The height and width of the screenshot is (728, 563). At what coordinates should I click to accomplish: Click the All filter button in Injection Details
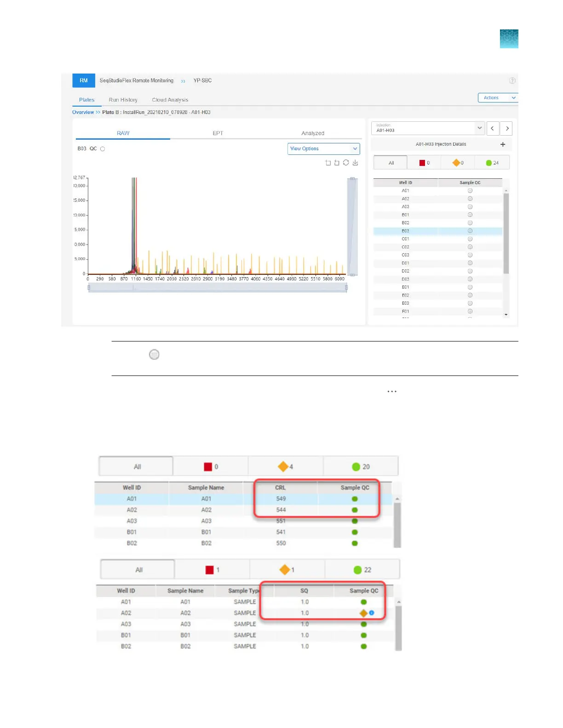(391, 163)
